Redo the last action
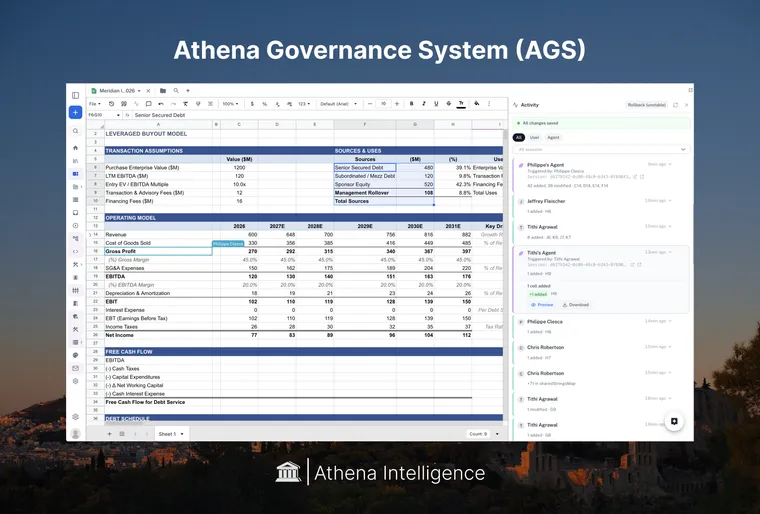The width and height of the screenshot is (760, 514). coord(173,104)
